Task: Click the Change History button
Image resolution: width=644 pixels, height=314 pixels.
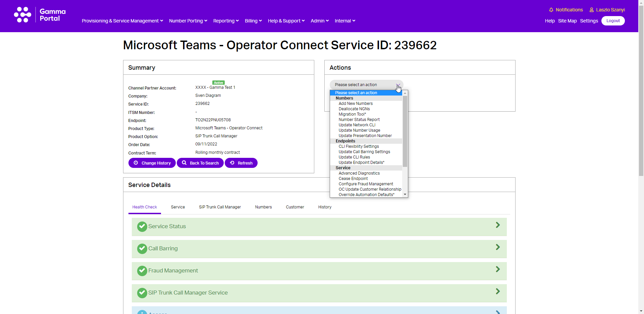Action: [152, 163]
